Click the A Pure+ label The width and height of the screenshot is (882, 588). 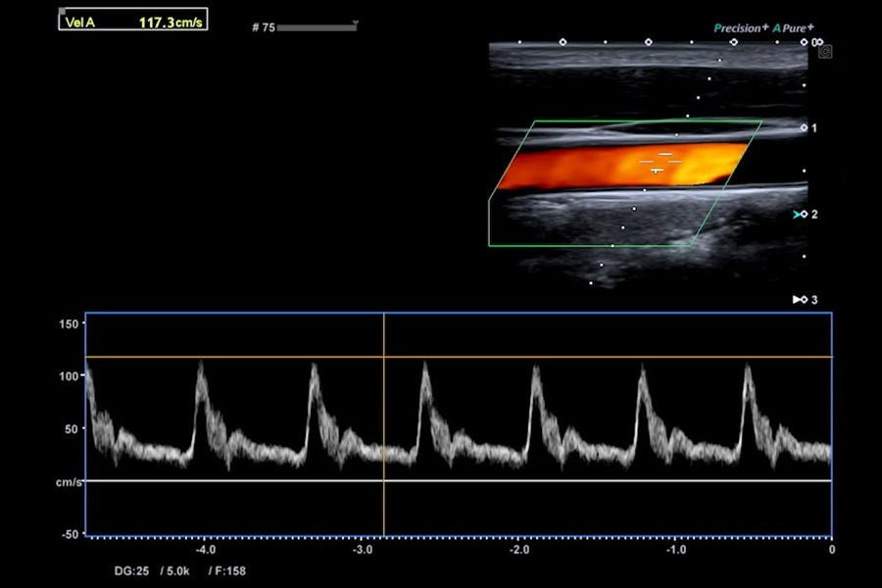pos(793,28)
